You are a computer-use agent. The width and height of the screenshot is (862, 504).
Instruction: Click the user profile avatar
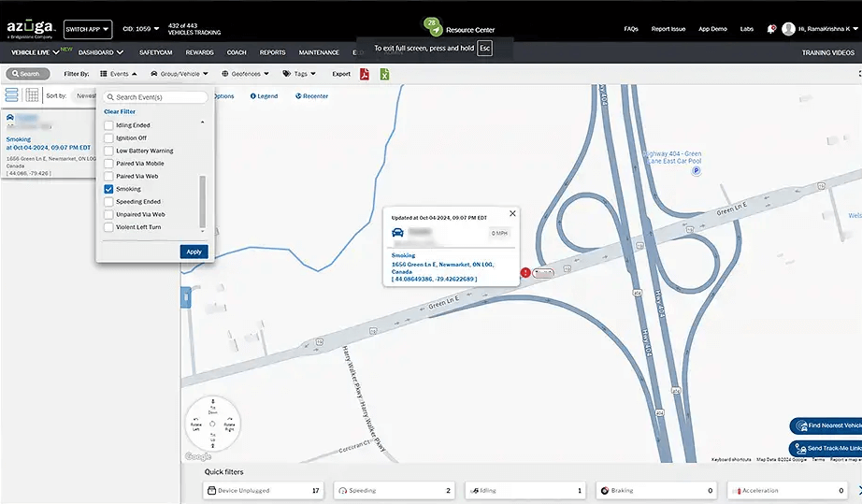(788, 29)
